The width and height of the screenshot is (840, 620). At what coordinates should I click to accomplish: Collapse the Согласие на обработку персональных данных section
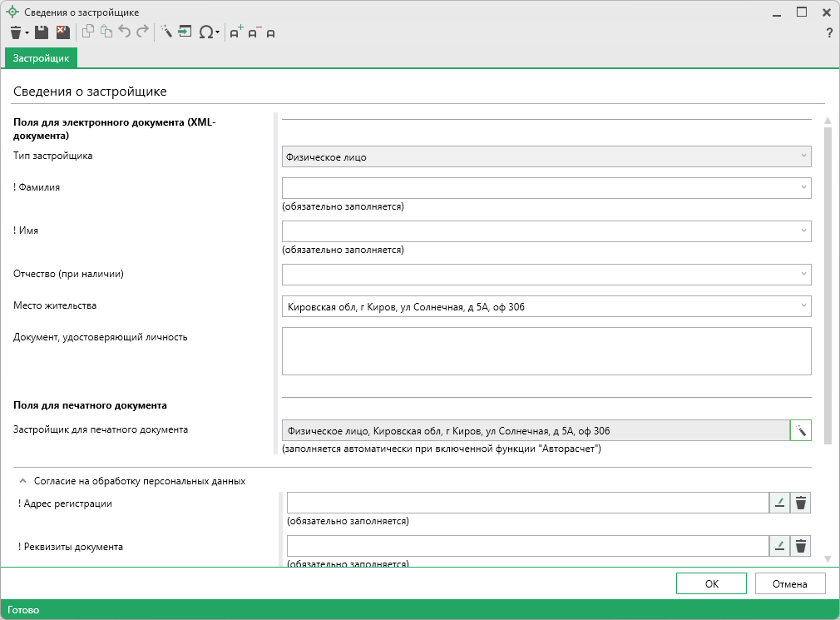22,481
